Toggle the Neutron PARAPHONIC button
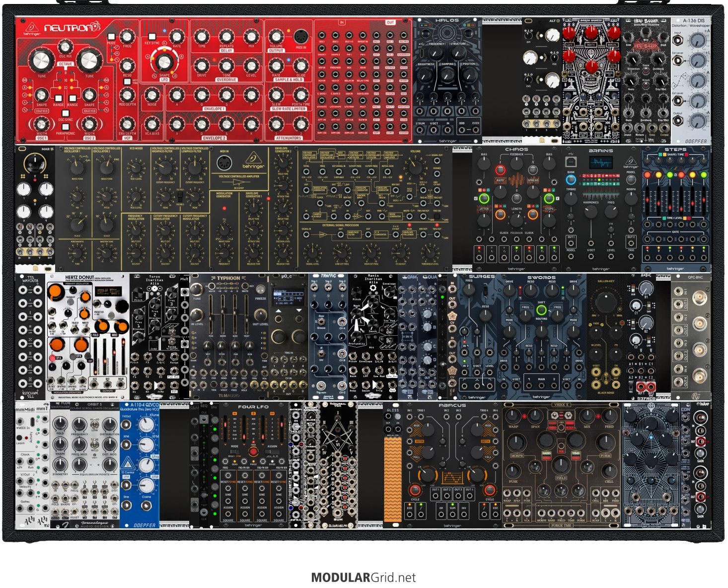 click(x=66, y=127)
